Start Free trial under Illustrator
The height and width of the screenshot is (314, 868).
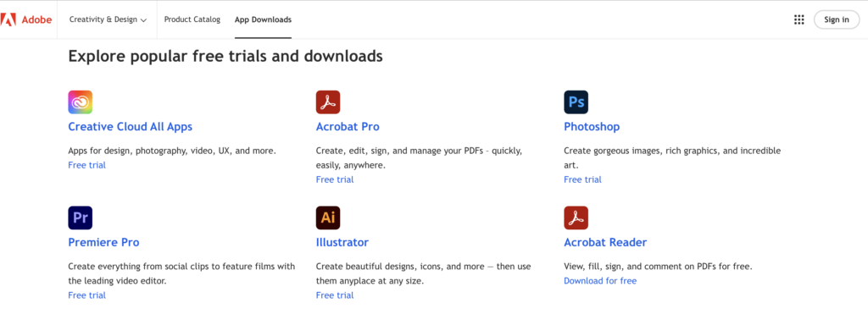click(335, 295)
